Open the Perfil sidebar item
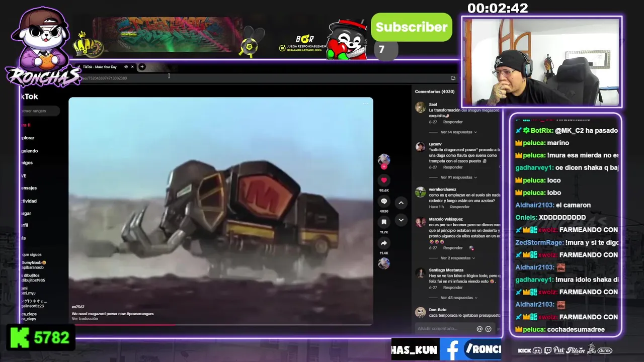The height and width of the screenshot is (362, 644). (x=25, y=225)
